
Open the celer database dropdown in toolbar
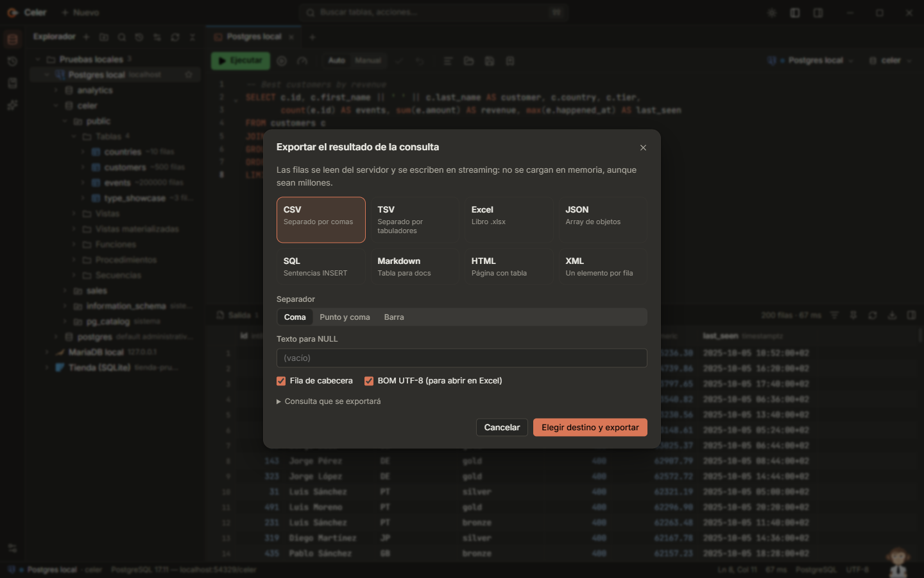891,61
